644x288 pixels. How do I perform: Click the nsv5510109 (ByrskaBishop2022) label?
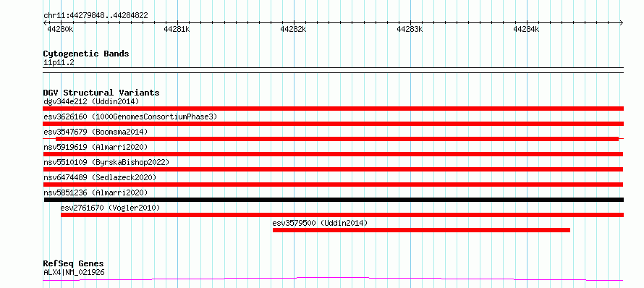[106, 162]
